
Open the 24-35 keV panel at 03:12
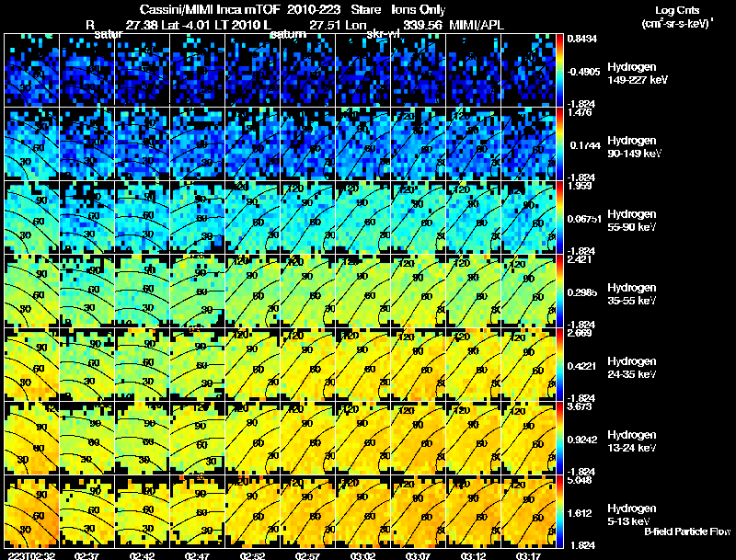pos(474,365)
